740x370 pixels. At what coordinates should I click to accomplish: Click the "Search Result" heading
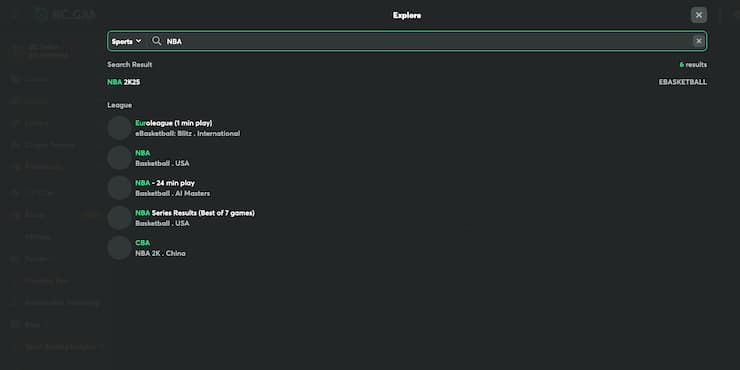click(130, 65)
